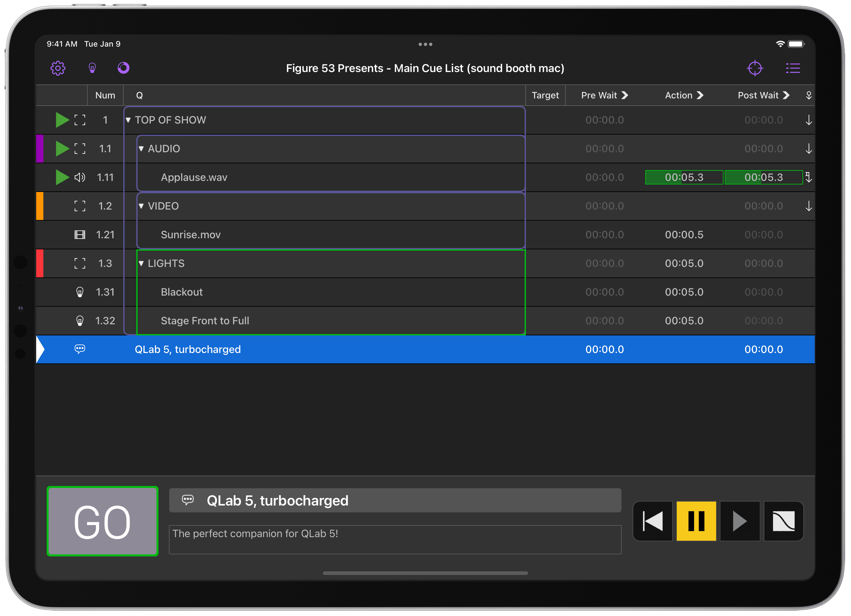851x616 pixels.
Task: Tap cue number 1.21
Action: 105,235
